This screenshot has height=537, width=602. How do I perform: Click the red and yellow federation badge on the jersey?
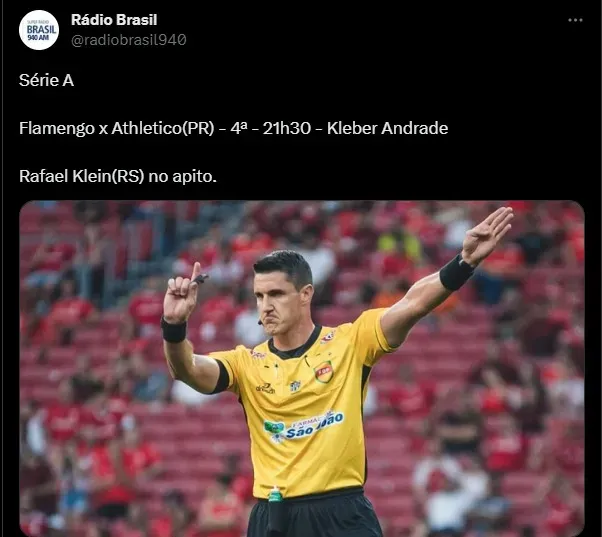324,372
